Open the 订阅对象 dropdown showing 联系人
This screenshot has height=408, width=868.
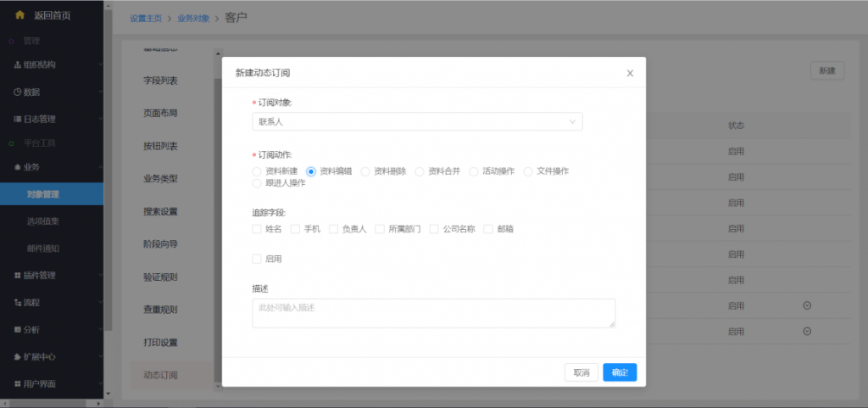click(417, 122)
